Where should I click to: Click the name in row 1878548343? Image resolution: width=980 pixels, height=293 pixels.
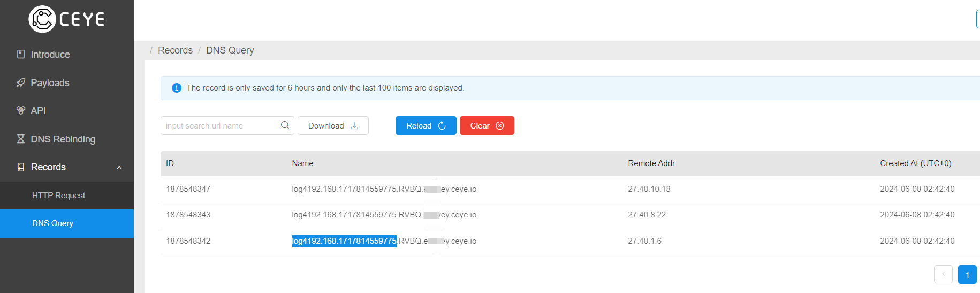(x=384, y=215)
